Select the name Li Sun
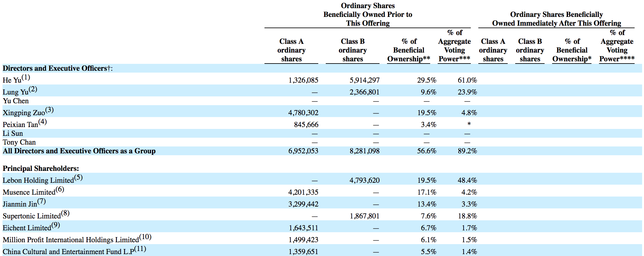Image resolution: width=644 pixels, height=256 pixels. [13, 133]
